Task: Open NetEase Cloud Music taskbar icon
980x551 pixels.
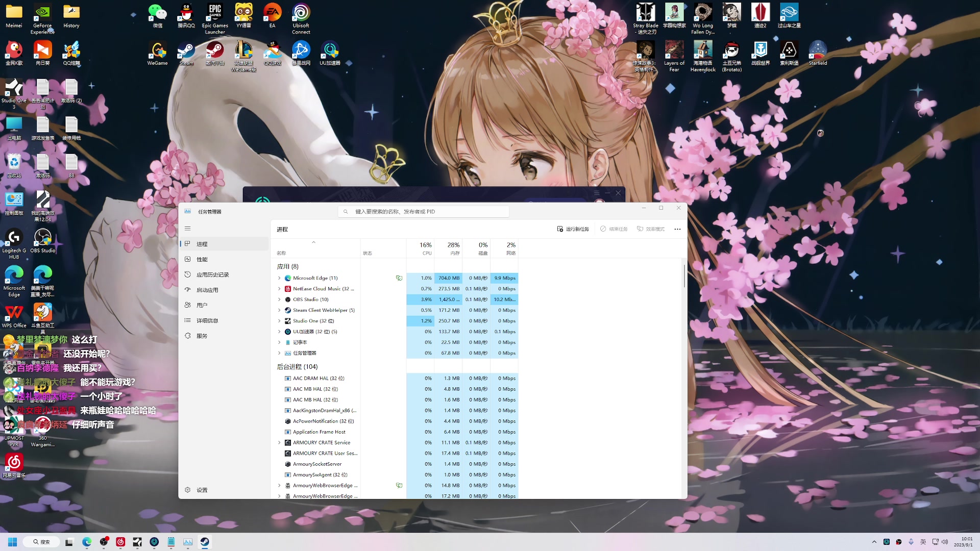Action: point(120,542)
